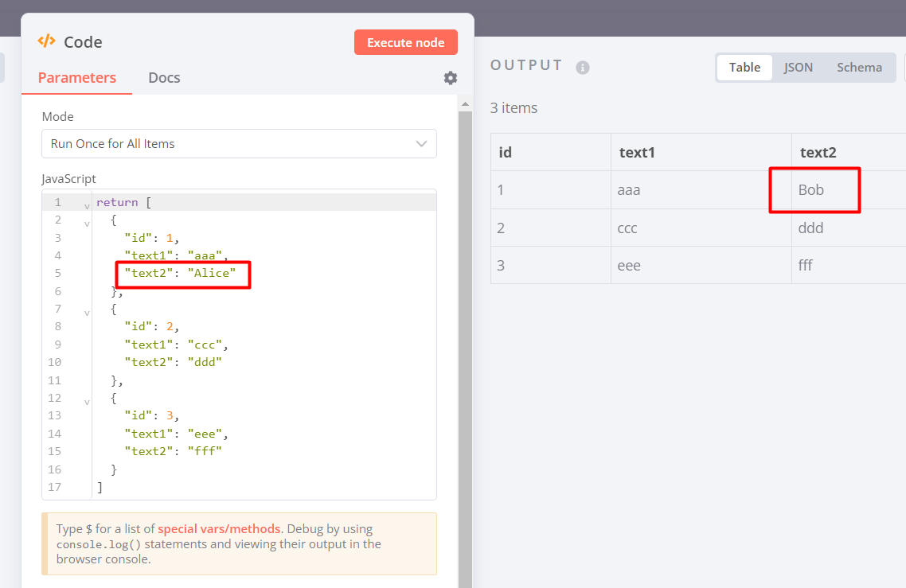Fold the code block at line 7
This screenshot has height=588, width=906.
pyautogui.click(x=87, y=313)
